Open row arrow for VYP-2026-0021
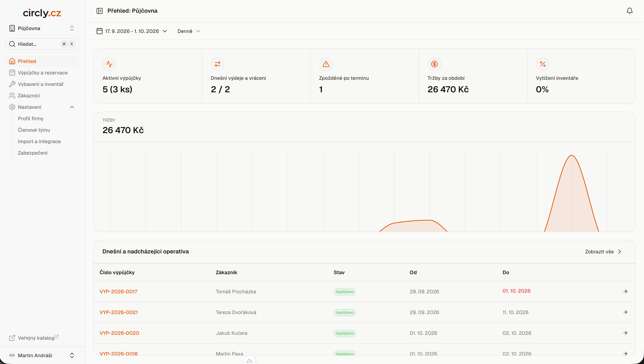The height and width of the screenshot is (364, 644). [x=625, y=312]
